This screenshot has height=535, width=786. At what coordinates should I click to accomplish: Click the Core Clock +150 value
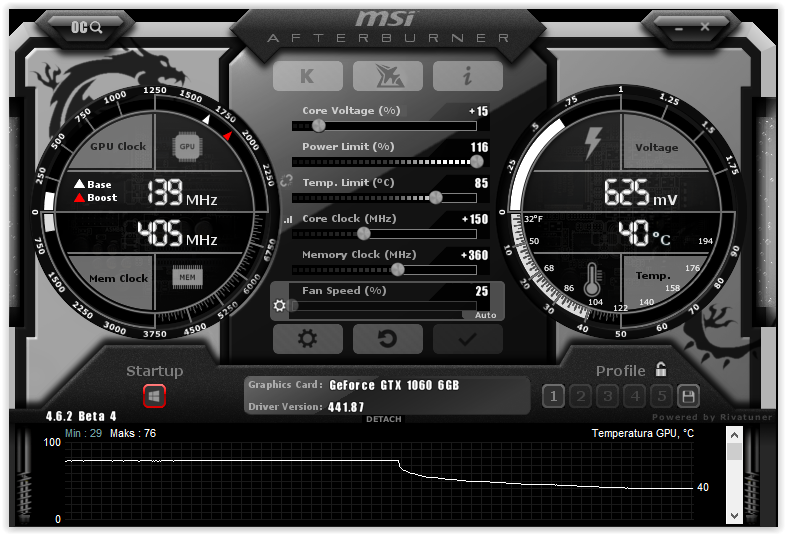[x=475, y=219]
